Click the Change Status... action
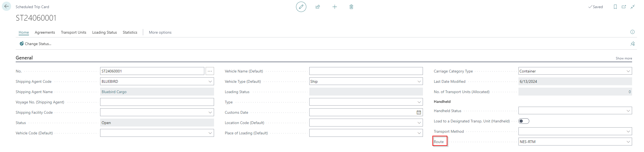The image size is (644, 152). pos(35,44)
